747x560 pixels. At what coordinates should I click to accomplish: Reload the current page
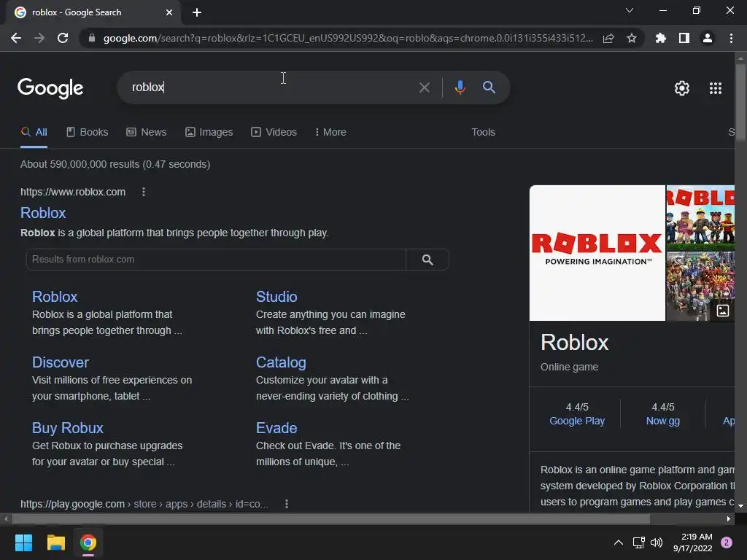(x=63, y=38)
